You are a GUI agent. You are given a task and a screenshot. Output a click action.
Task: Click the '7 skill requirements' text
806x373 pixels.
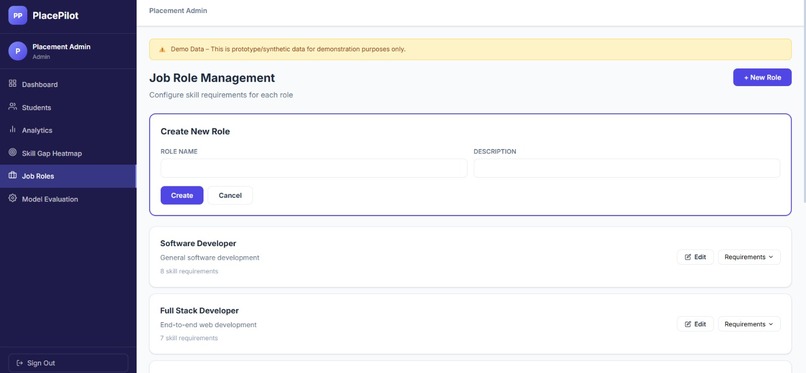pyautogui.click(x=189, y=338)
